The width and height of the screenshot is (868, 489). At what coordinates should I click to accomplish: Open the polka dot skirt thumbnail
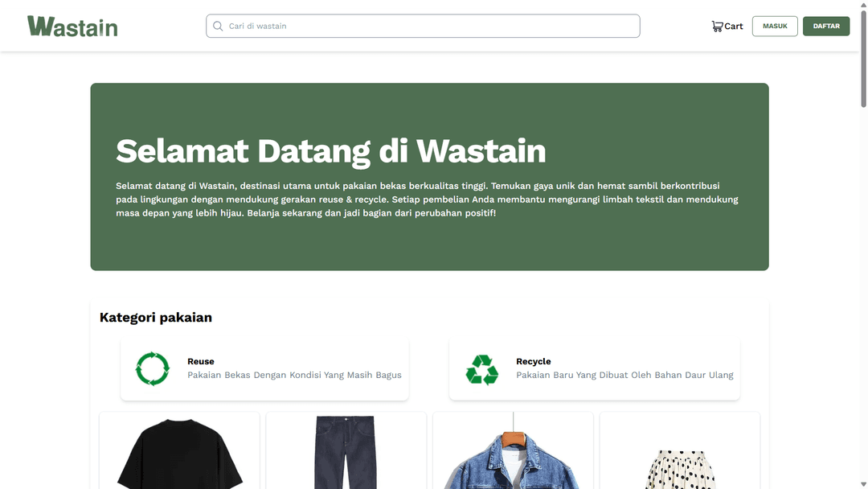coord(680,450)
